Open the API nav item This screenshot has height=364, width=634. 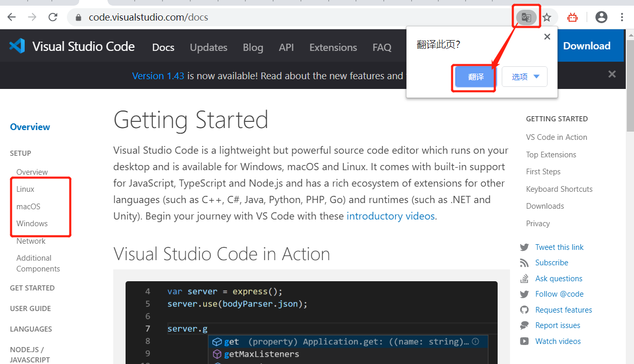(286, 47)
